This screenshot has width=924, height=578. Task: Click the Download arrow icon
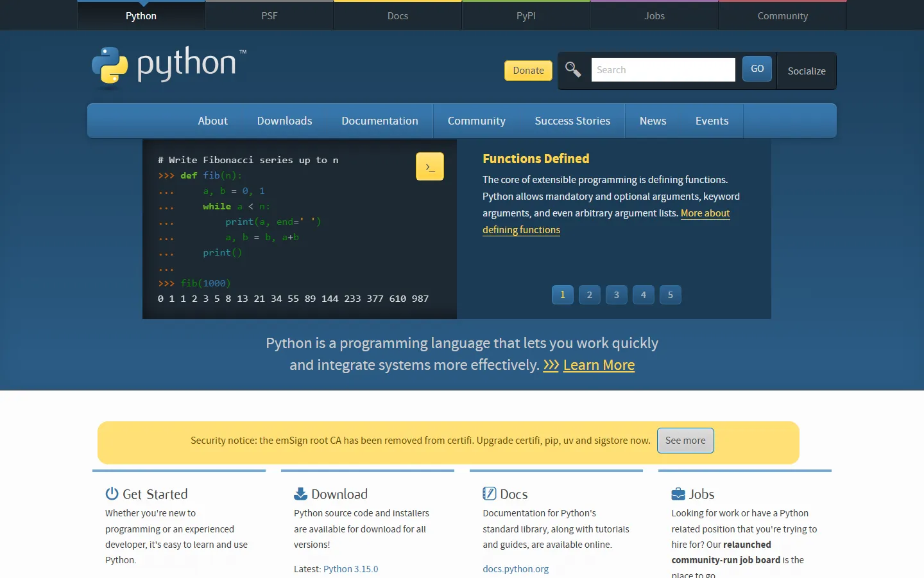coord(301,493)
